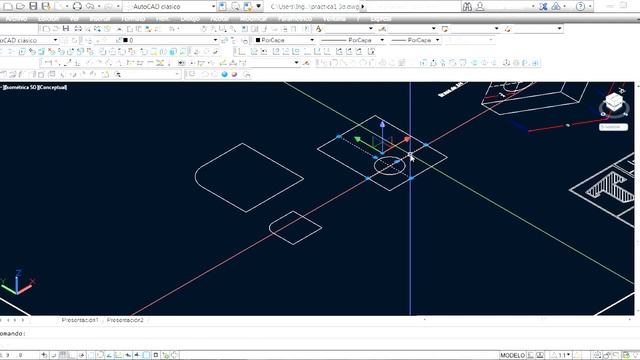Screen dimensions: 640x360
Task: Click the Plot printer icon in the quick access bar
Action: (x=77, y=6)
